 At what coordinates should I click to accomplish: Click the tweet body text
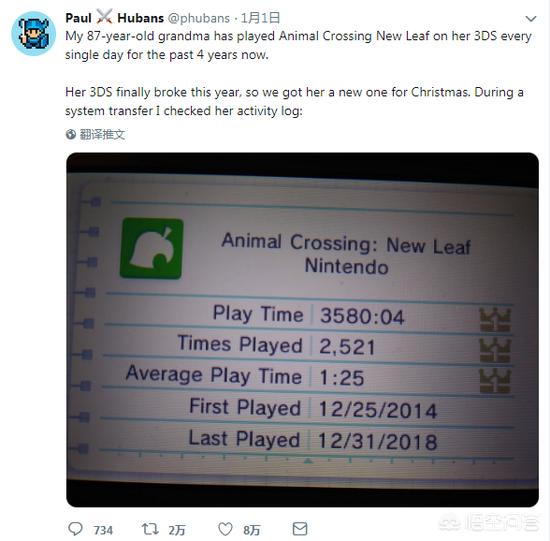(x=298, y=73)
